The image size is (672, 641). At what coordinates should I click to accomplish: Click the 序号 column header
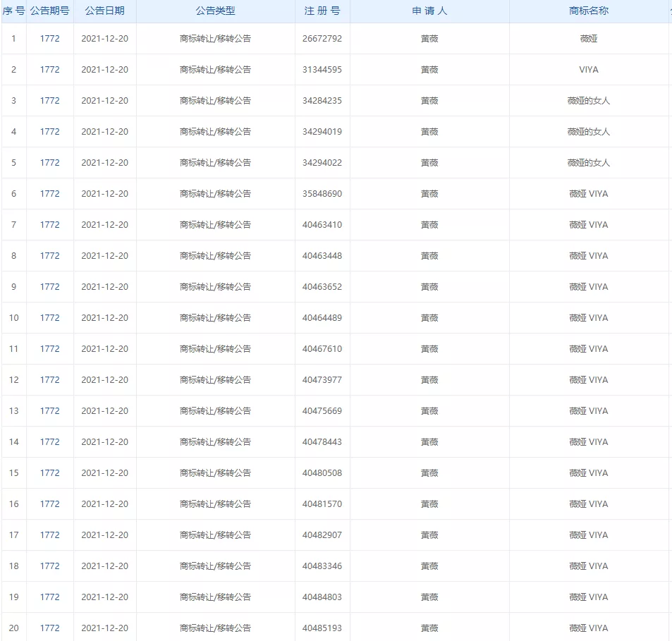pyautogui.click(x=13, y=11)
